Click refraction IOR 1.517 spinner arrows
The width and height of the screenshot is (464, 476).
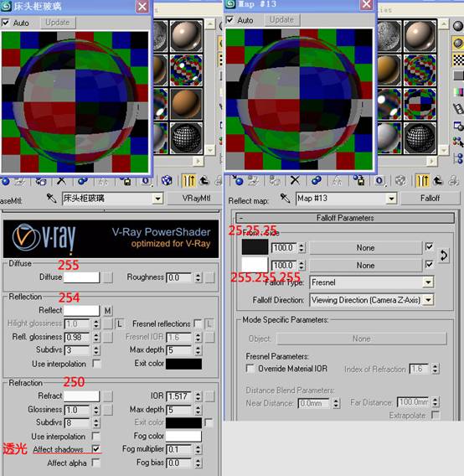(x=198, y=396)
